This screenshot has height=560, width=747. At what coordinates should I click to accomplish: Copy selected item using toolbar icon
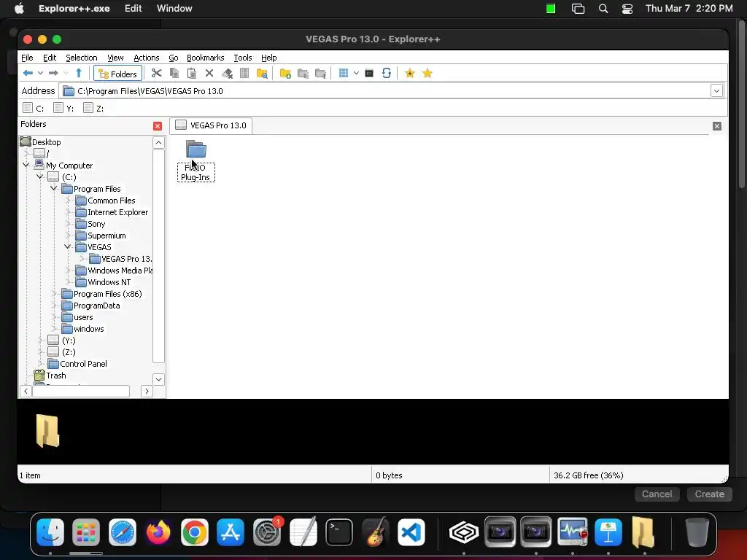click(x=174, y=74)
